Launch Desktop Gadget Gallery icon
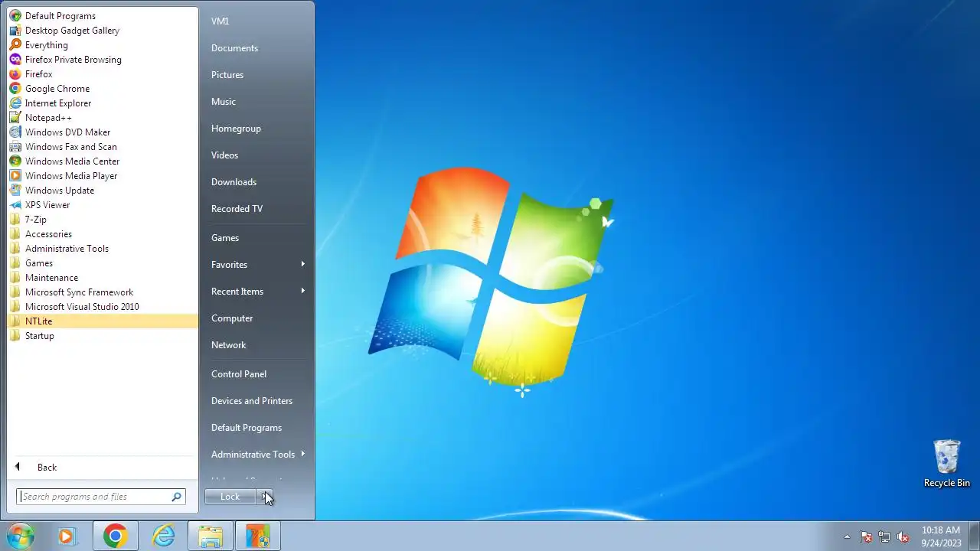This screenshot has height=551, width=980. click(x=15, y=31)
